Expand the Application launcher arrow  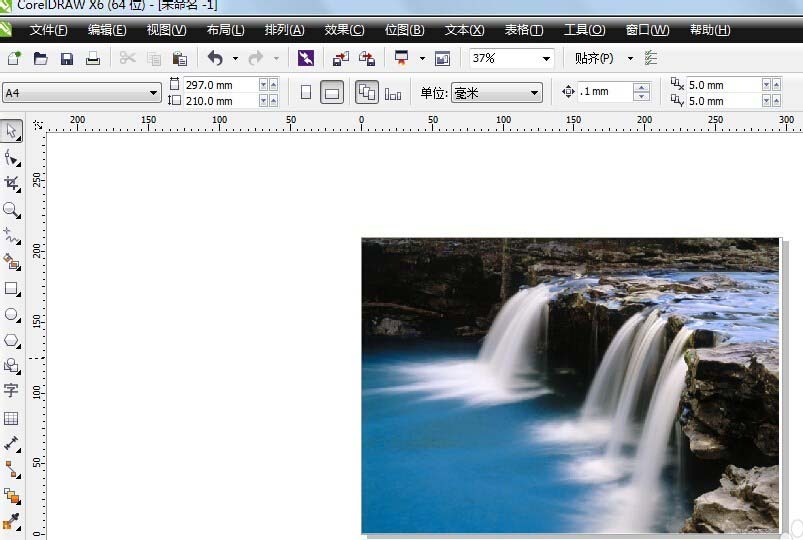pos(422,58)
